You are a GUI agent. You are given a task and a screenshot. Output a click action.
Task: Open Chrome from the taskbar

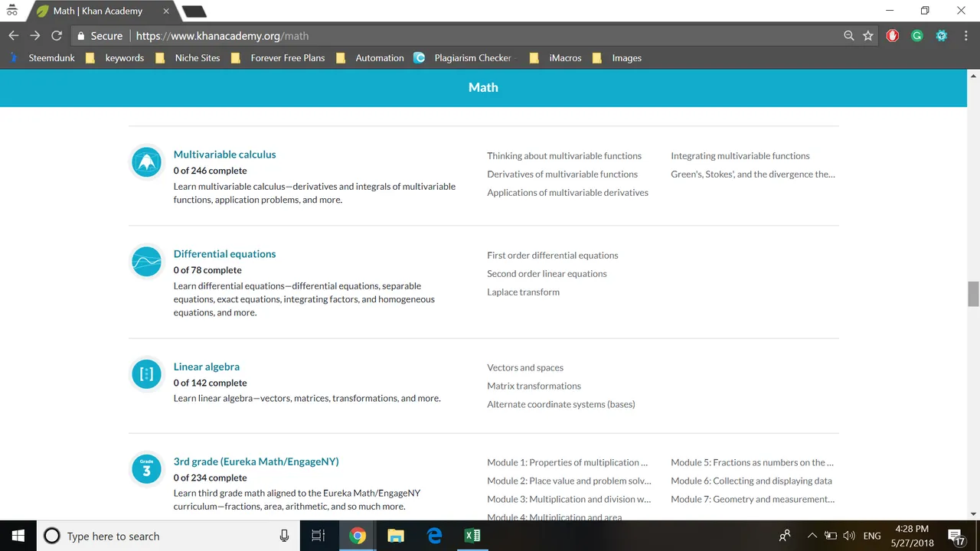(x=358, y=536)
